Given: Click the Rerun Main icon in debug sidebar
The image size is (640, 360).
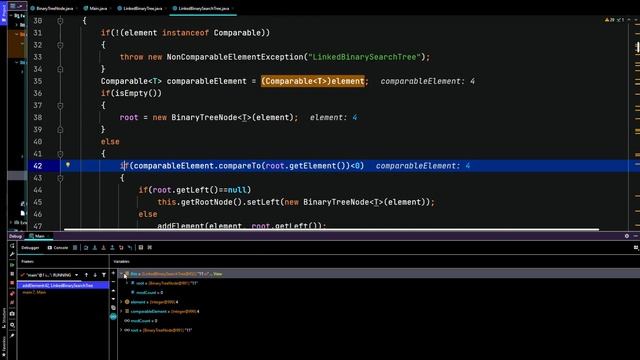Looking at the screenshot, I should (12, 246).
